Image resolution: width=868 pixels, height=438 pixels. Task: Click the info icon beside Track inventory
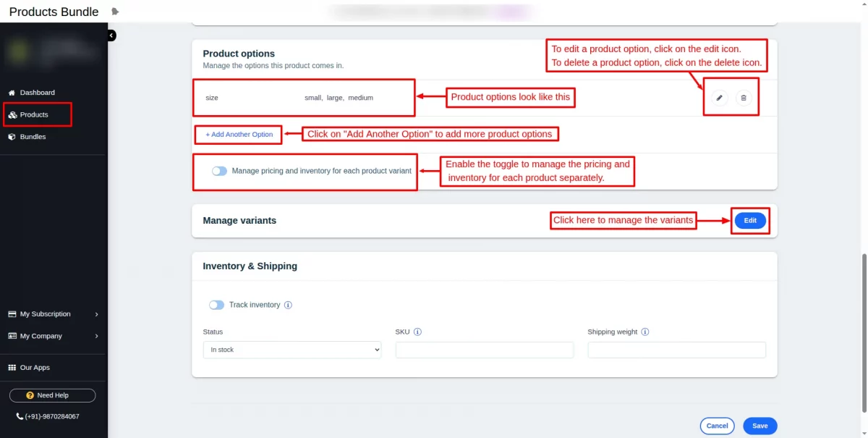[x=288, y=304]
